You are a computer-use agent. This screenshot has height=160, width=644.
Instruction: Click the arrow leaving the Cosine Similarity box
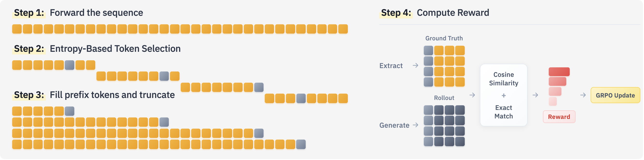click(535, 95)
